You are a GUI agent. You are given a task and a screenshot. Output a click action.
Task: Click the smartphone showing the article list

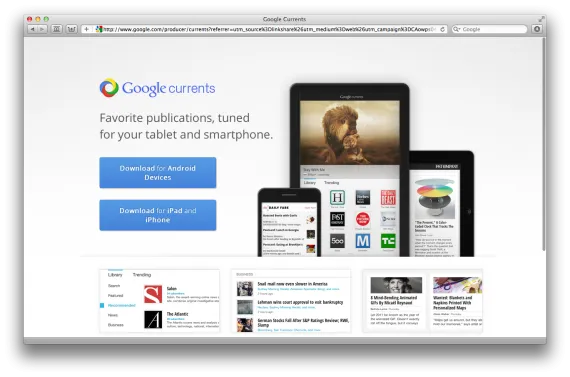pyautogui.click(x=289, y=222)
